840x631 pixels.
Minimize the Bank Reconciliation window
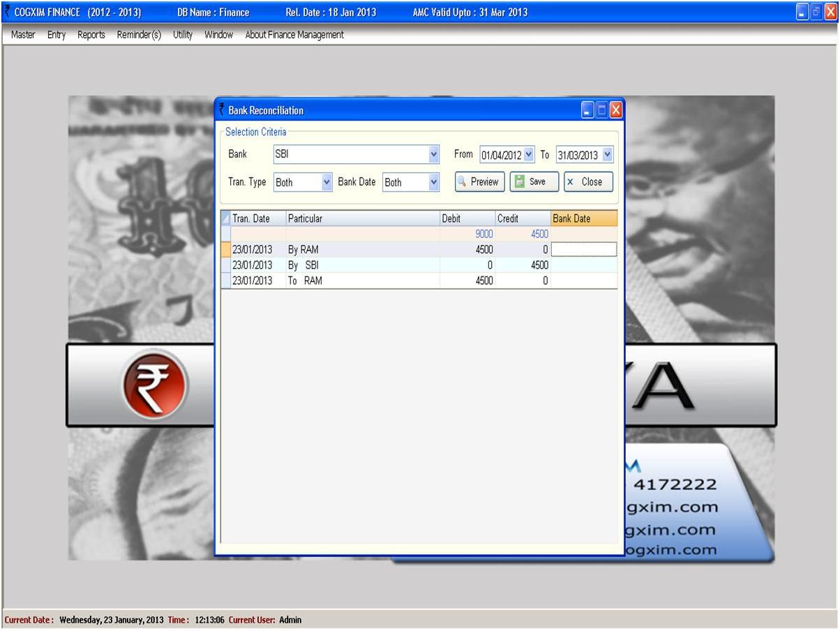[587, 110]
